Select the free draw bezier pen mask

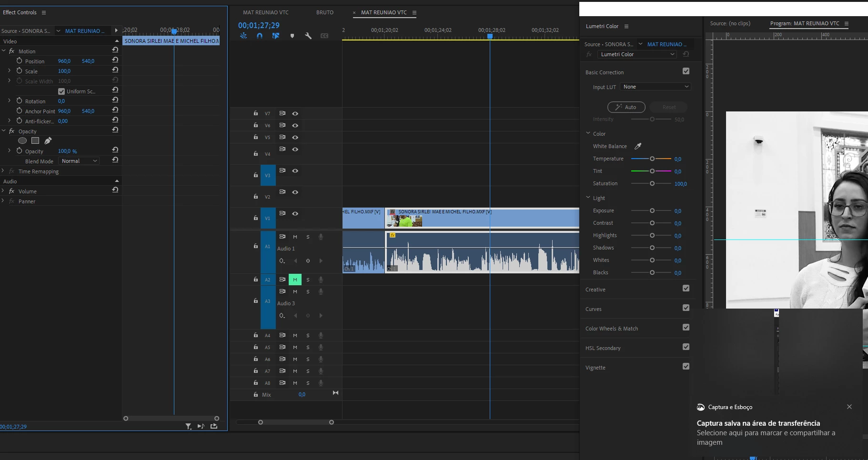48,140
